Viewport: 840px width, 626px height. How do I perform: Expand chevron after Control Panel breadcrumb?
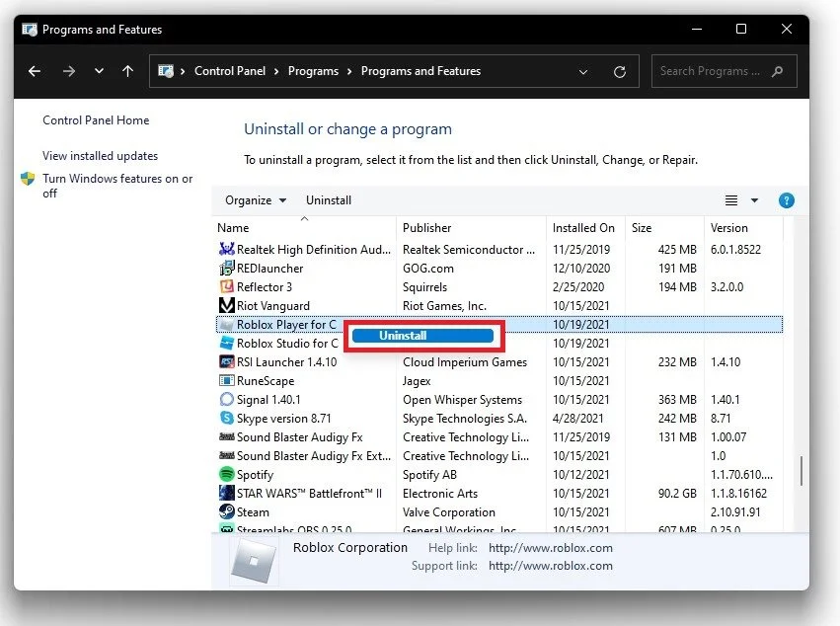coord(276,71)
